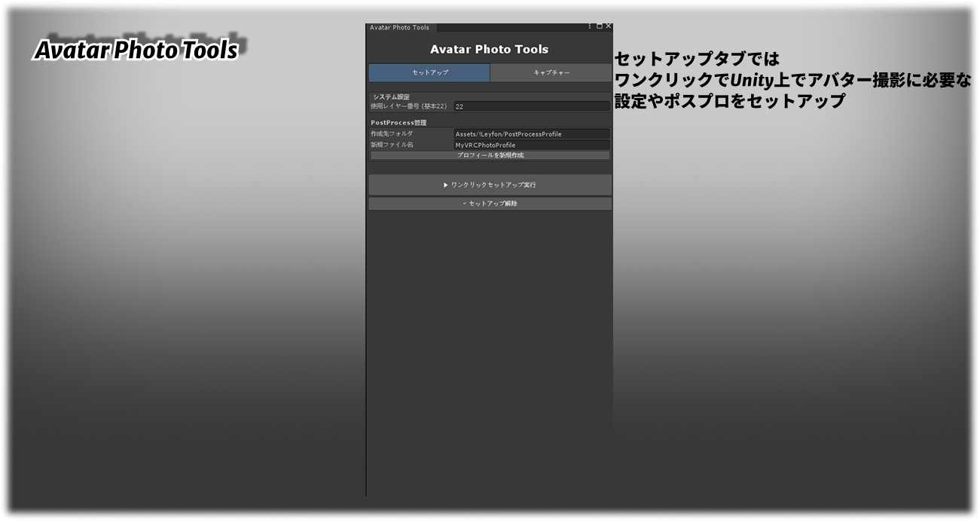Switch to the キャプチャー tab

click(x=551, y=72)
